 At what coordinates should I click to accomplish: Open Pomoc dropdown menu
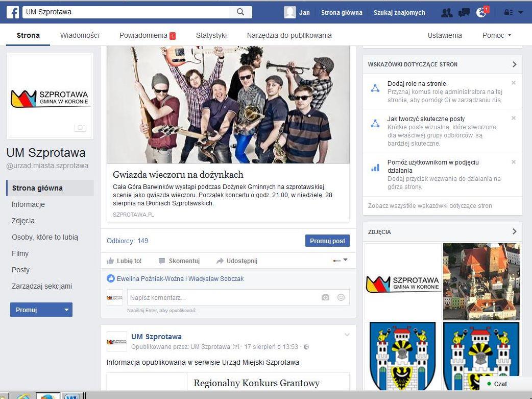tap(497, 35)
